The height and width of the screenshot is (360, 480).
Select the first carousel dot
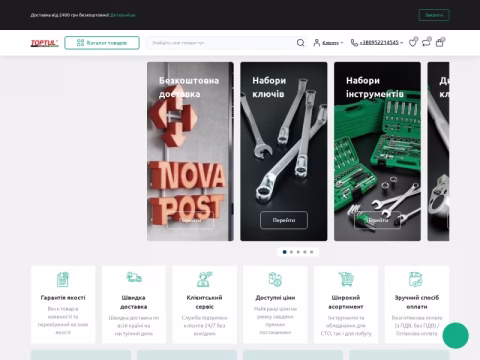pos(284,252)
